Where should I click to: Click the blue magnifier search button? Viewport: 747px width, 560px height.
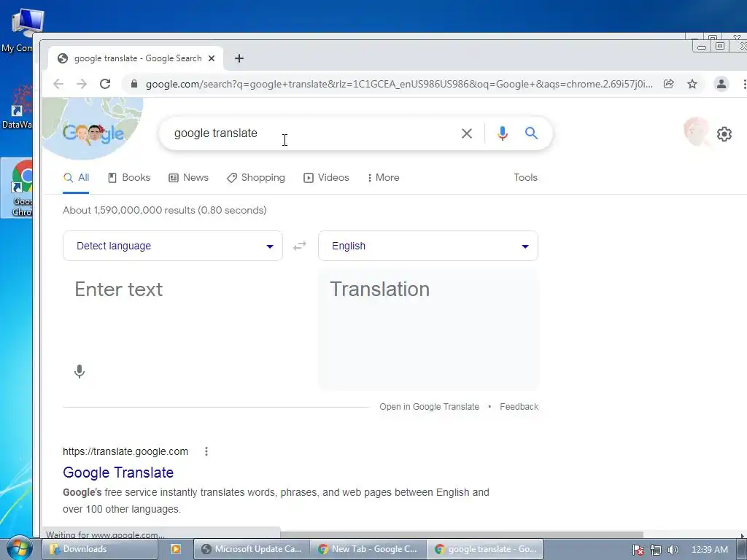point(532,133)
